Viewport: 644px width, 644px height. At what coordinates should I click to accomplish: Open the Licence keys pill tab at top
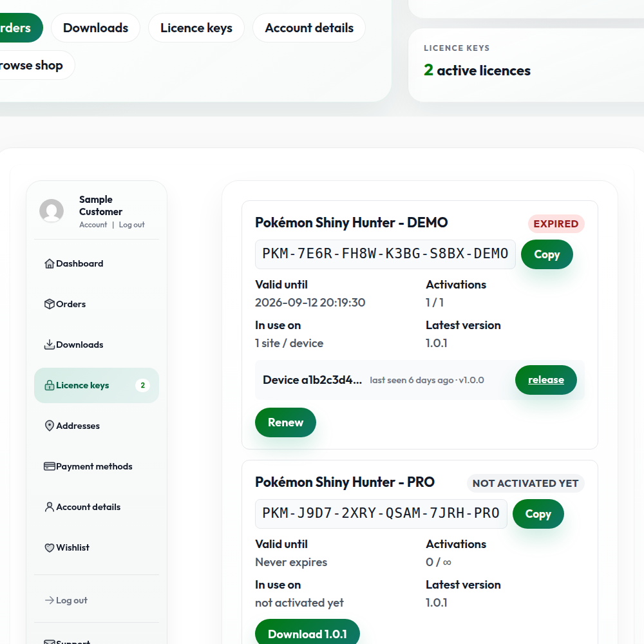196,28
